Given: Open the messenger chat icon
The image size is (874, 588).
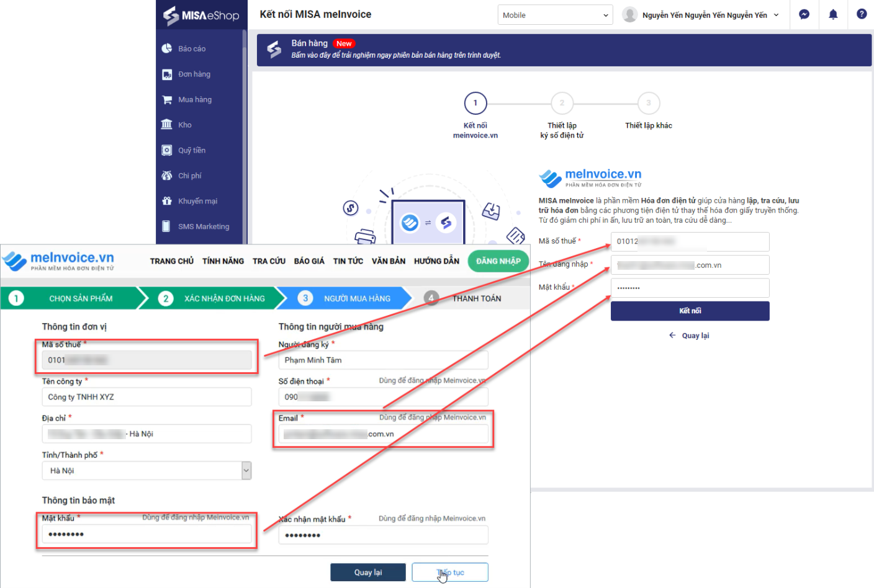Looking at the screenshot, I should point(804,14).
